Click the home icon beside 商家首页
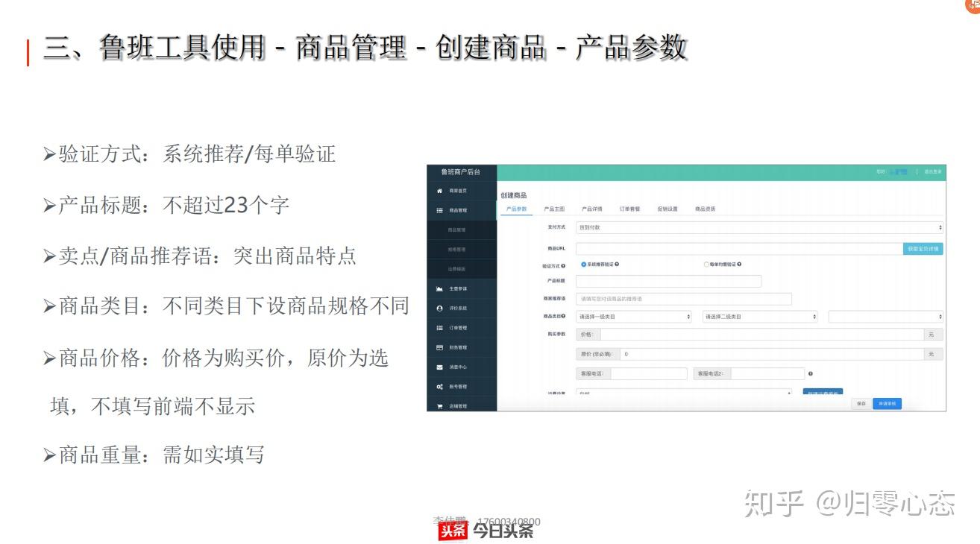This screenshot has height=544, width=980. tap(440, 191)
